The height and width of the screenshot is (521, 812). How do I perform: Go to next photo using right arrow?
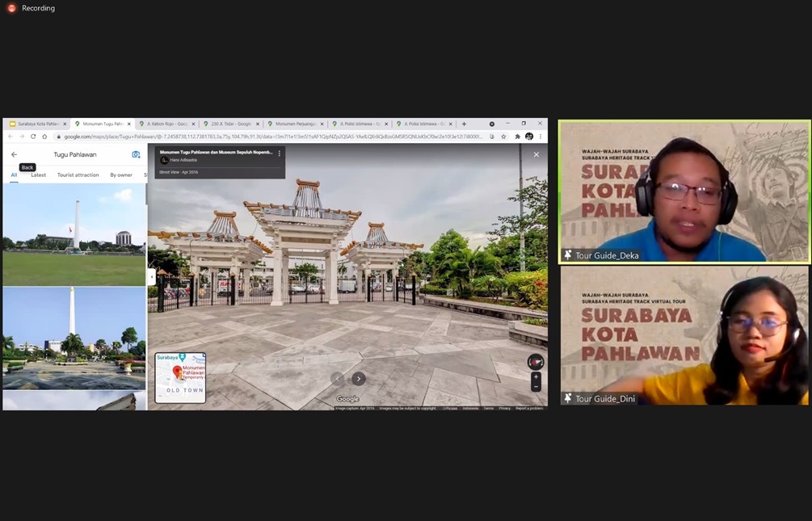point(359,379)
